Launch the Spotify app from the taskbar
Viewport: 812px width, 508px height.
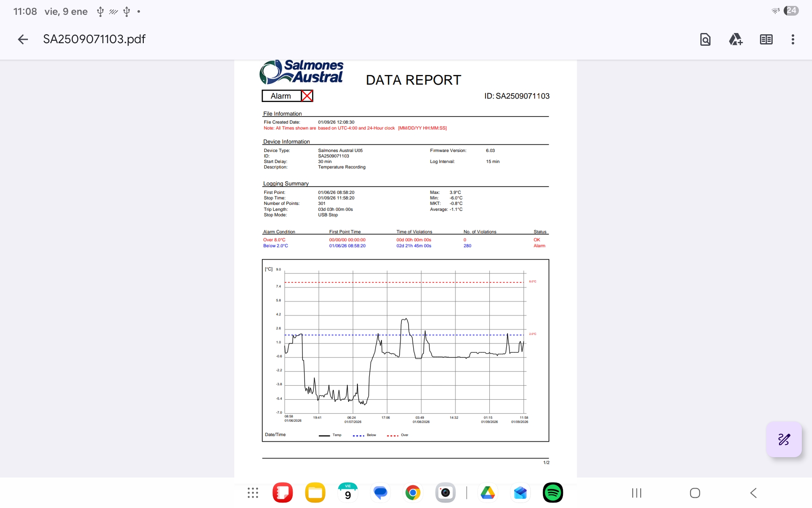(x=553, y=493)
